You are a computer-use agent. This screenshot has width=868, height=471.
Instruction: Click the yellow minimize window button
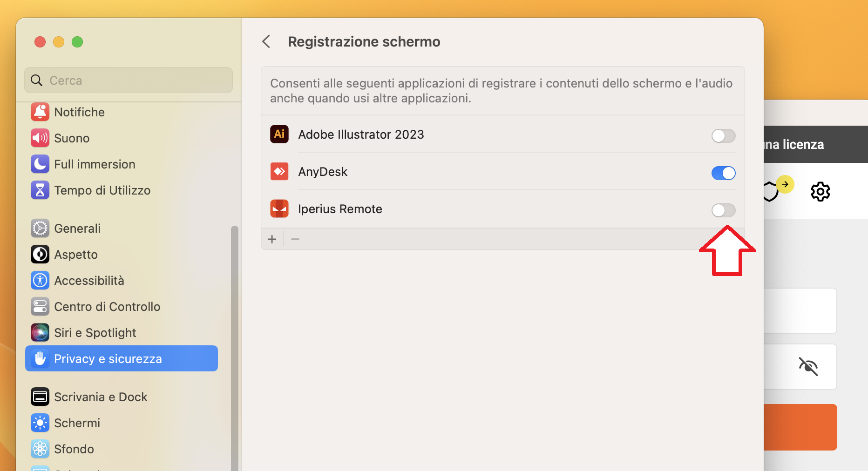click(x=59, y=42)
